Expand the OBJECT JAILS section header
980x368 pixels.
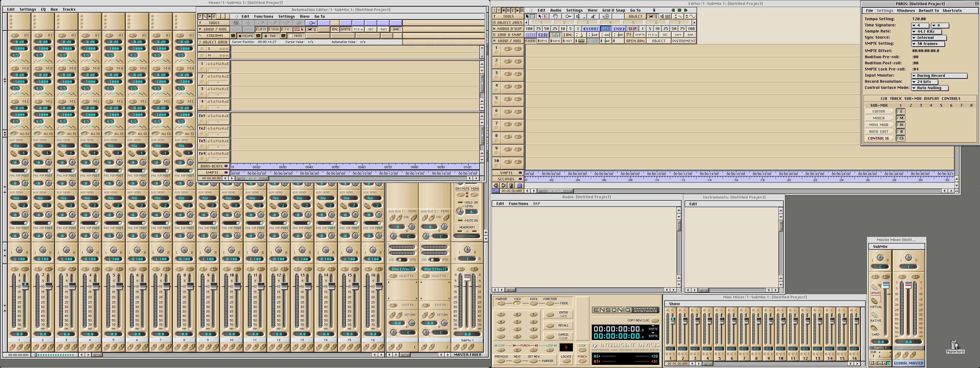click(508, 22)
